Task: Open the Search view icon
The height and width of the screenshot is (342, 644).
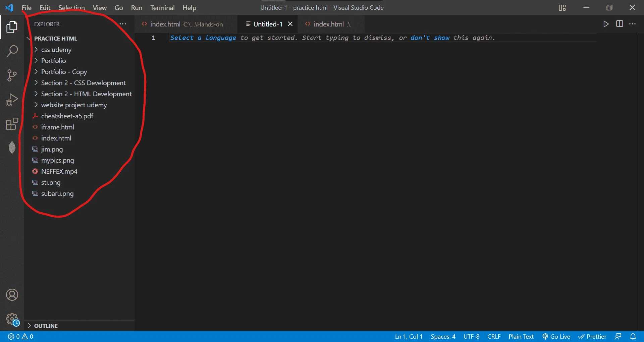Action: point(12,51)
